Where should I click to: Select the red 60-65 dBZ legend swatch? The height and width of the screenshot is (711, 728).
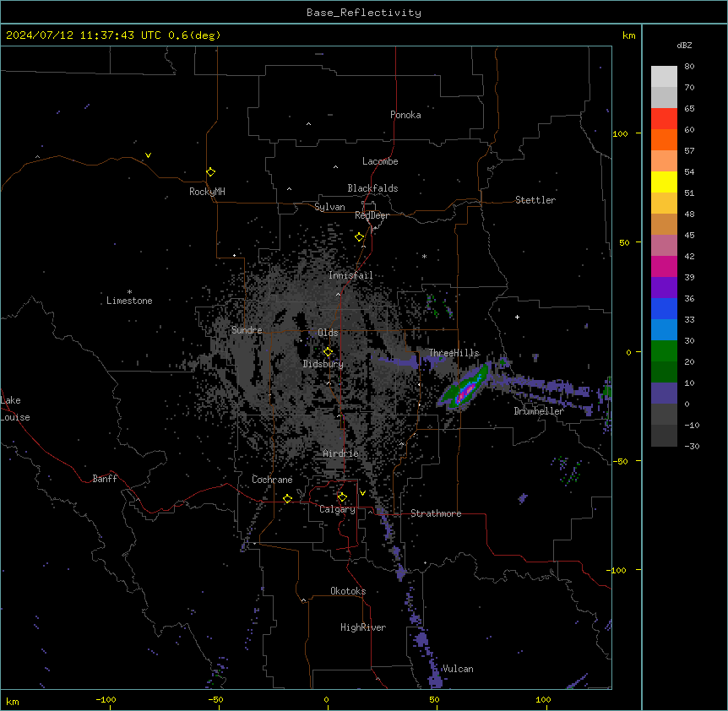tap(664, 118)
